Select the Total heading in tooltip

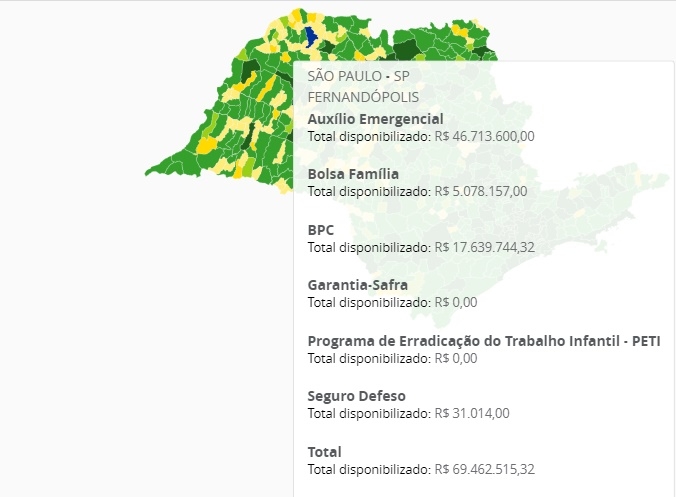click(324, 451)
